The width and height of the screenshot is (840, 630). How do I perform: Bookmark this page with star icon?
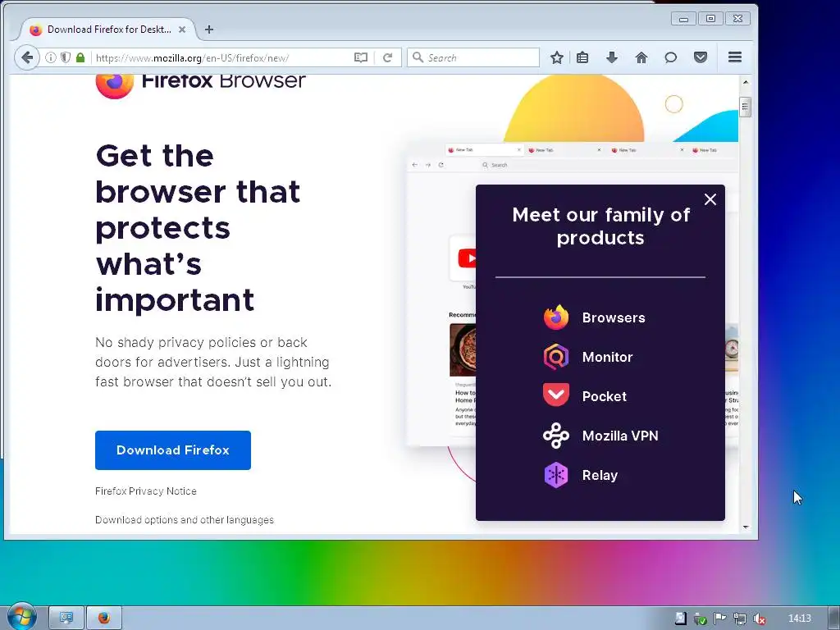[557, 57]
